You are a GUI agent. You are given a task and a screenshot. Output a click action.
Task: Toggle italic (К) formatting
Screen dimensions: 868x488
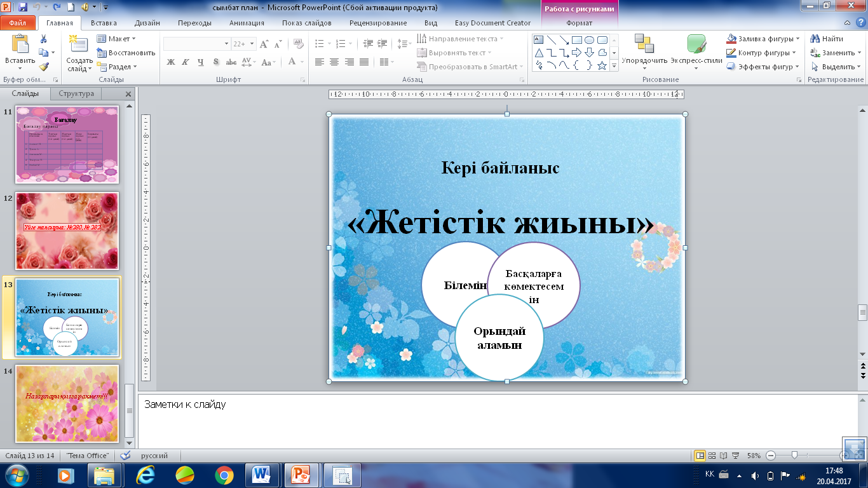coord(186,62)
